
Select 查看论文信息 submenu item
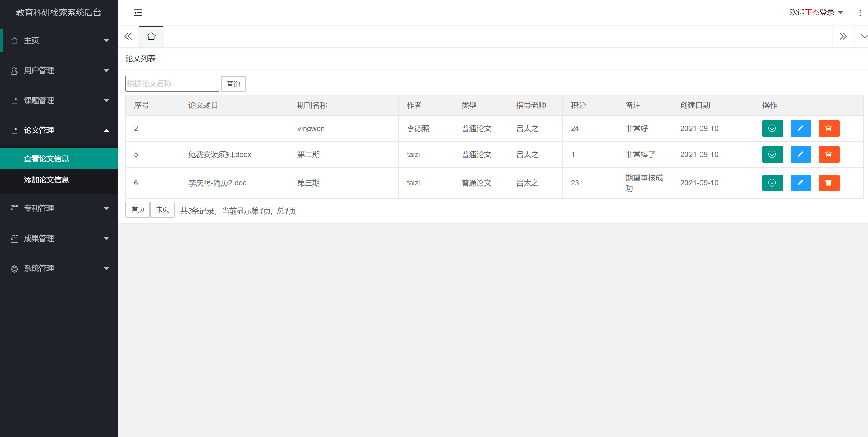pyautogui.click(x=46, y=159)
